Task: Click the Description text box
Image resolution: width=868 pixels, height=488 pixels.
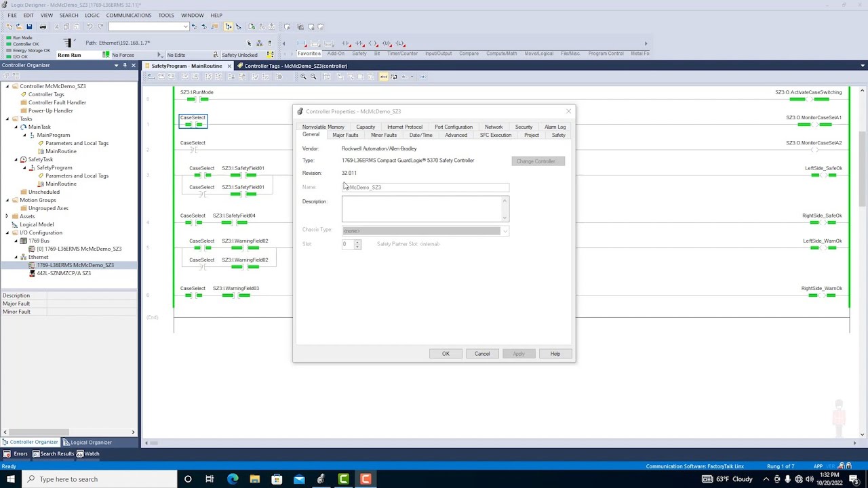Action: pyautogui.click(x=425, y=209)
